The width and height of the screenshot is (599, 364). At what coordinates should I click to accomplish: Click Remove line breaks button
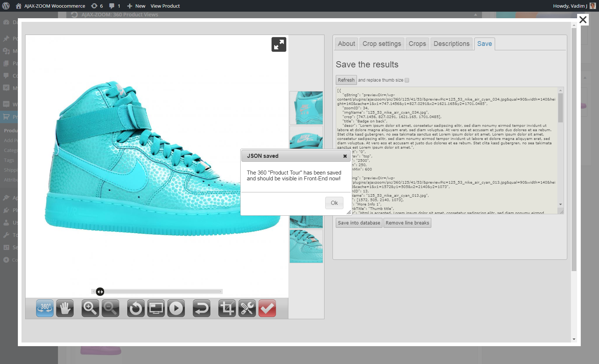coord(407,223)
